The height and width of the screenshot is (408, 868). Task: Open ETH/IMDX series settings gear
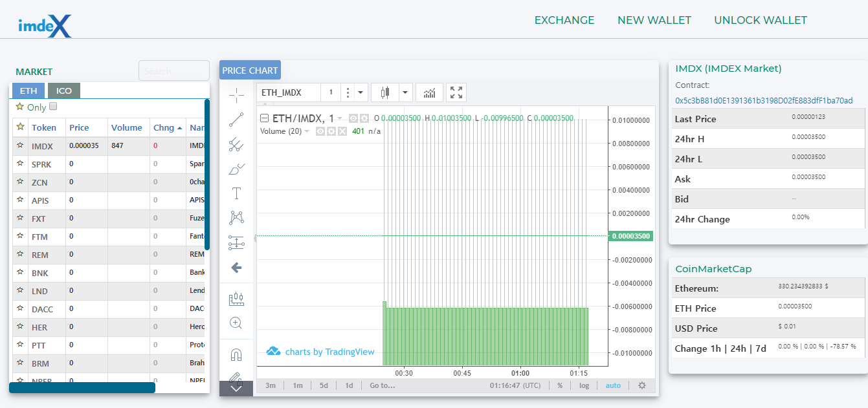[364, 118]
